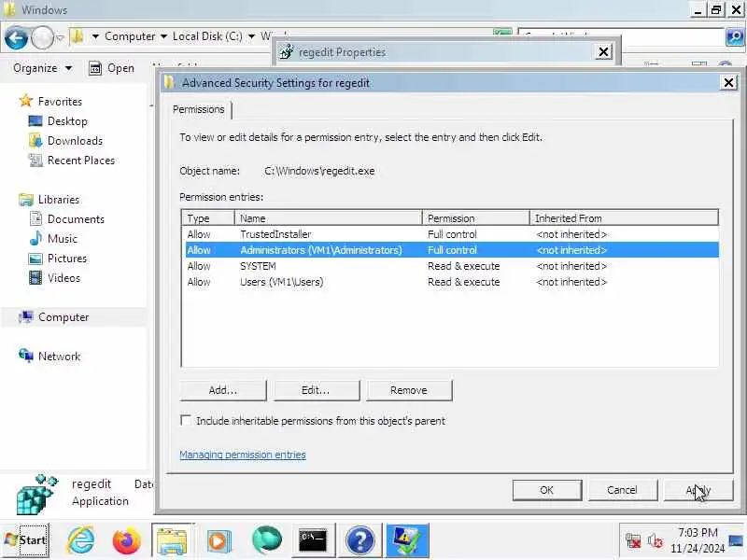The height and width of the screenshot is (560, 747).
Task: Click the Show desktop tray icon
Action: pyautogui.click(x=737, y=540)
